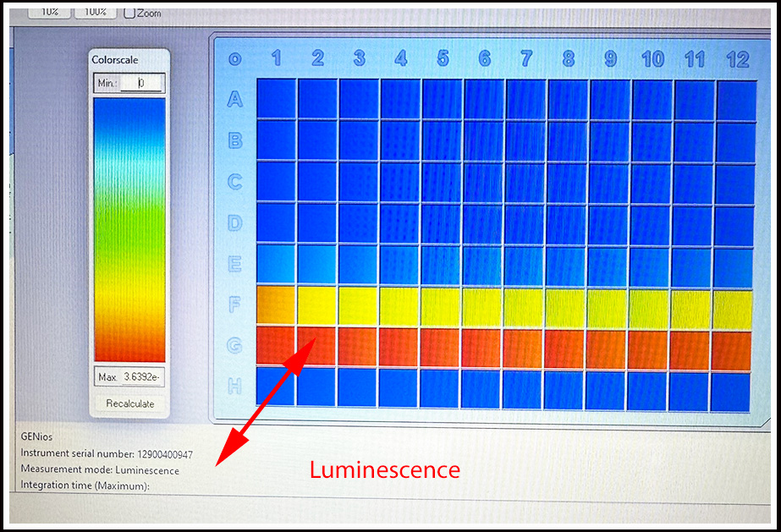Select the row A header
781x532 pixels.
[234, 100]
